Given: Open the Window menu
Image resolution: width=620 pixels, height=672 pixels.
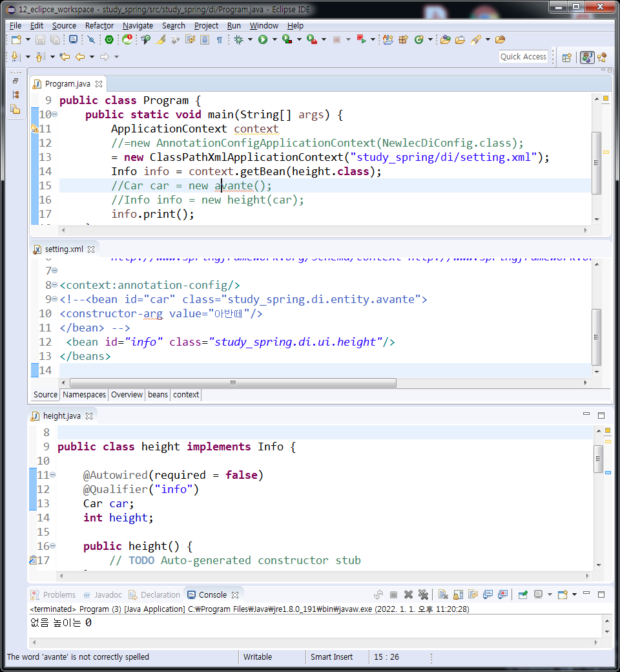Looking at the screenshot, I should [x=264, y=26].
